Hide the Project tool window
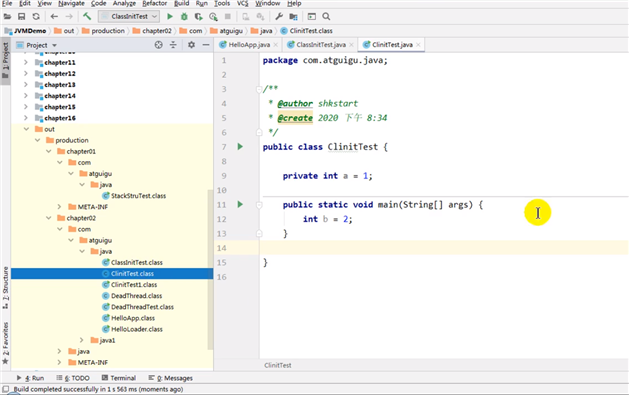The height and width of the screenshot is (395, 629). (x=206, y=45)
